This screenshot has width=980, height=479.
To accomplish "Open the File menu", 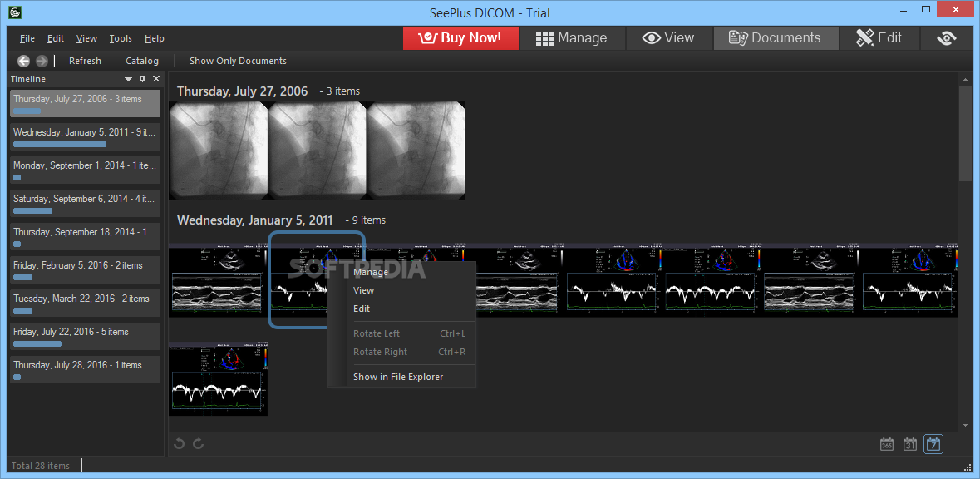I will [27, 38].
